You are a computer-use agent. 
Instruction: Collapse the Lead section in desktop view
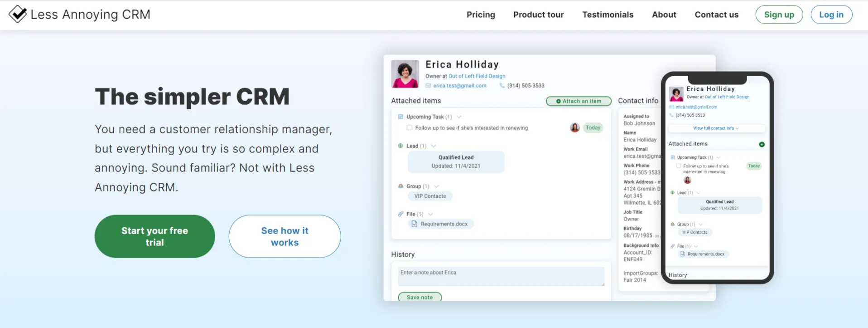pyautogui.click(x=434, y=146)
